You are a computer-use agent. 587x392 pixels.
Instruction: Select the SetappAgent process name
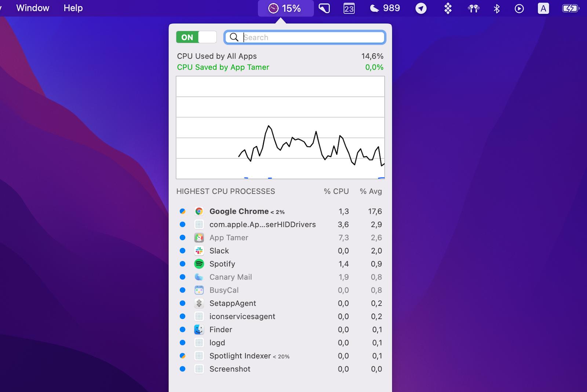point(233,303)
